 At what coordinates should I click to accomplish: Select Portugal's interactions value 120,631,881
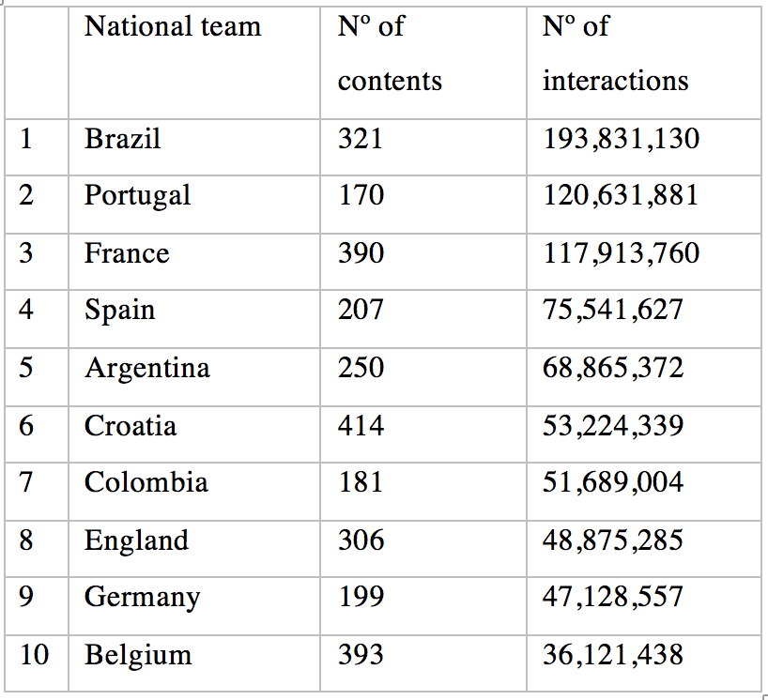[643, 205]
